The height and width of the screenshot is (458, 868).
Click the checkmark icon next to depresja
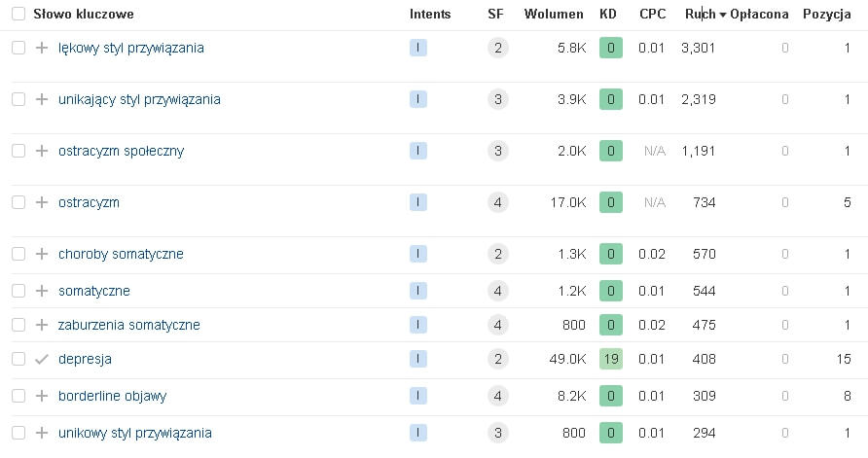tap(41, 359)
